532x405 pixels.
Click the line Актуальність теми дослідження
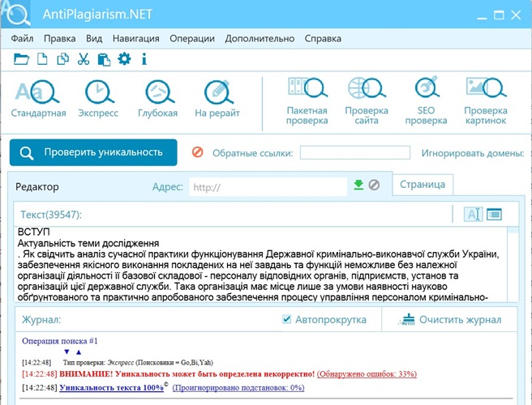pos(88,243)
